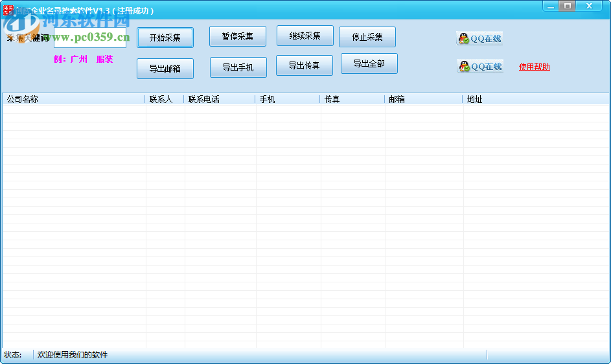Pause collection with 暂停采集

[238, 37]
